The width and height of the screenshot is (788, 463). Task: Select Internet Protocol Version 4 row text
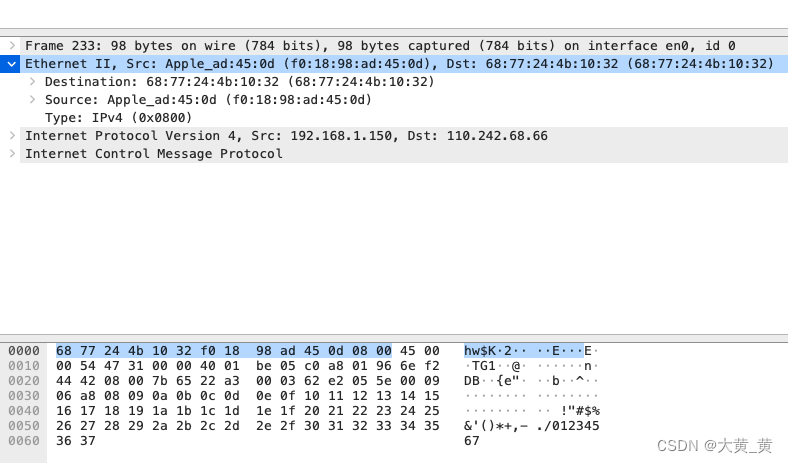click(286, 136)
